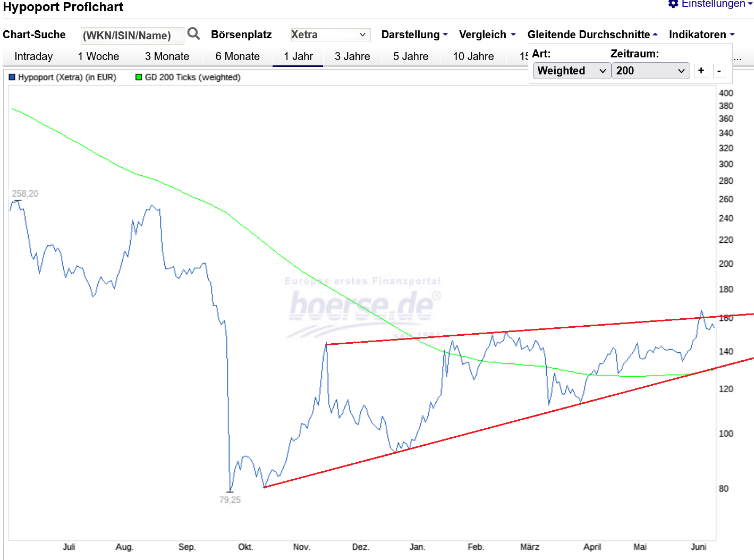Switch to the Intraday tab
The height and width of the screenshot is (560, 754).
point(33,56)
